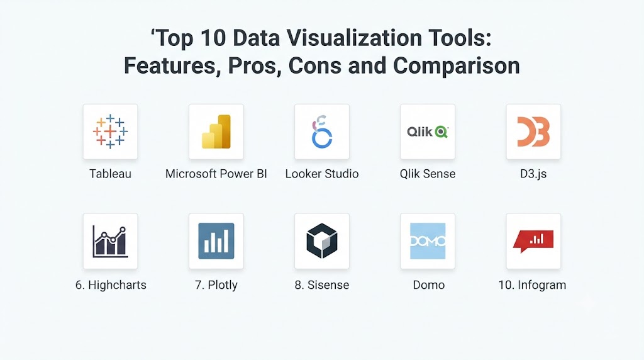Click the 6. Highcharts label
This screenshot has height=360, width=644.
point(111,285)
